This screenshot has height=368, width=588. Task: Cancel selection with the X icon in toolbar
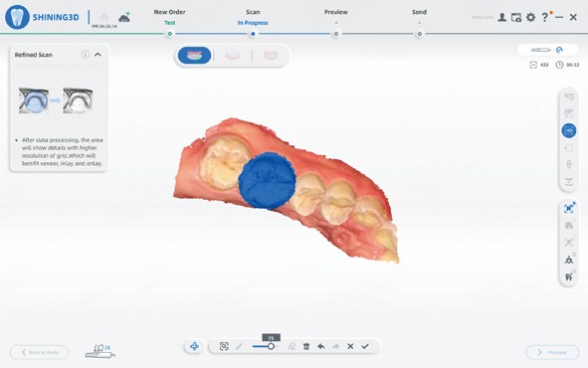pos(350,346)
